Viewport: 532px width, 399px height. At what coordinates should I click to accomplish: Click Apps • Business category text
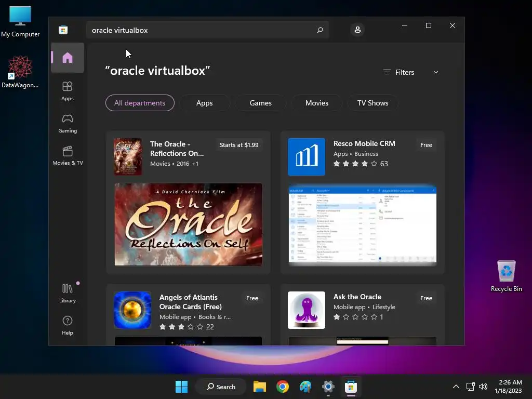pos(355,154)
